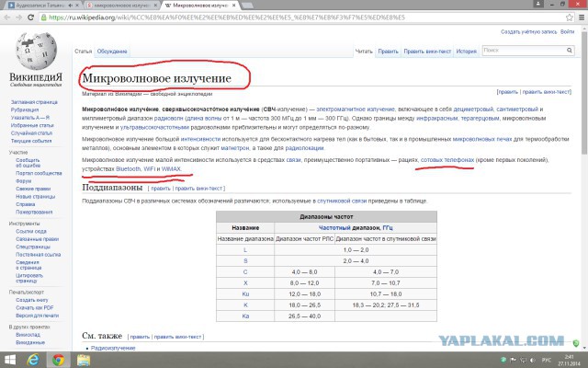The width and height of the screenshot is (588, 368).
Task: Open the Ku band table link
Action: pyautogui.click(x=245, y=294)
